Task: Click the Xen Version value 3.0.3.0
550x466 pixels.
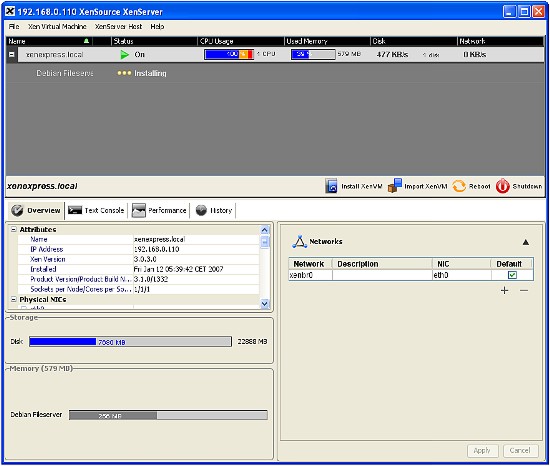Action: point(145,259)
